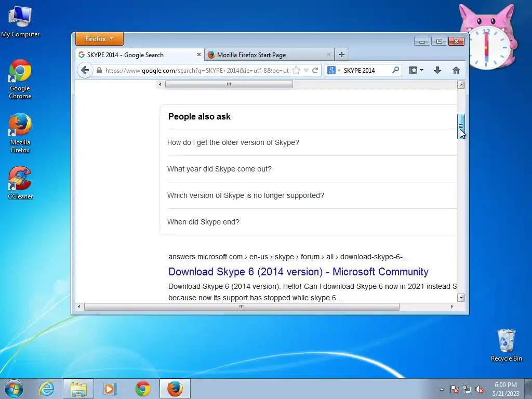
Task: Open the Downloads arrow button
Action: pos(437,70)
